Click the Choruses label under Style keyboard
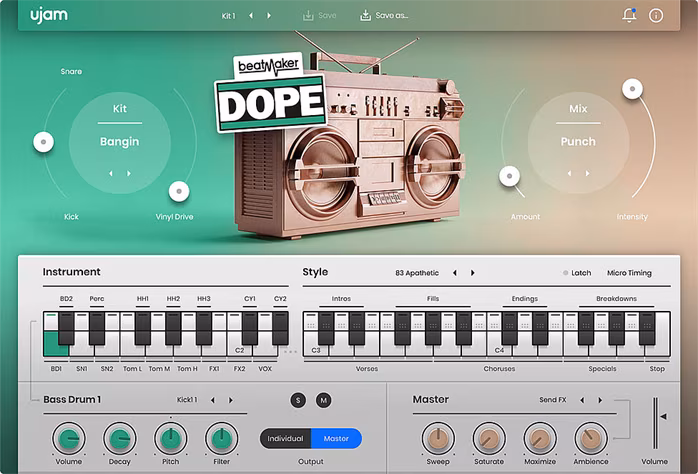Viewport: 698px width, 474px height. [499, 369]
